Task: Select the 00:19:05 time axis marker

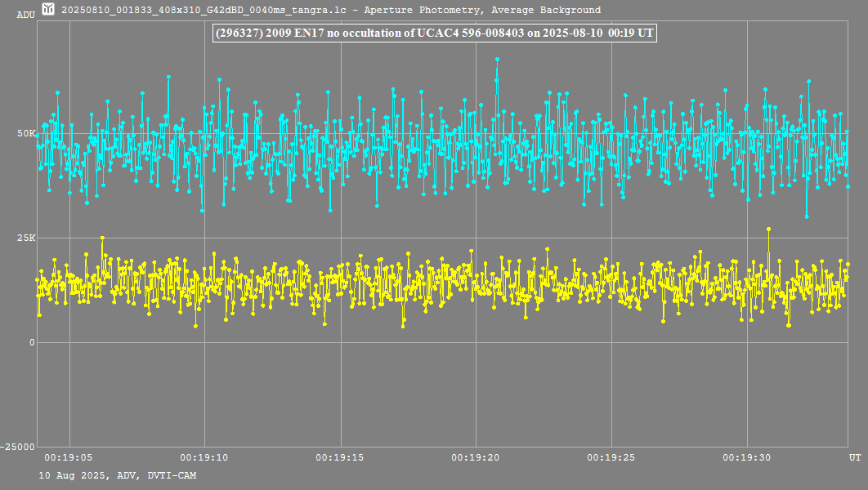Action: (x=69, y=457)
